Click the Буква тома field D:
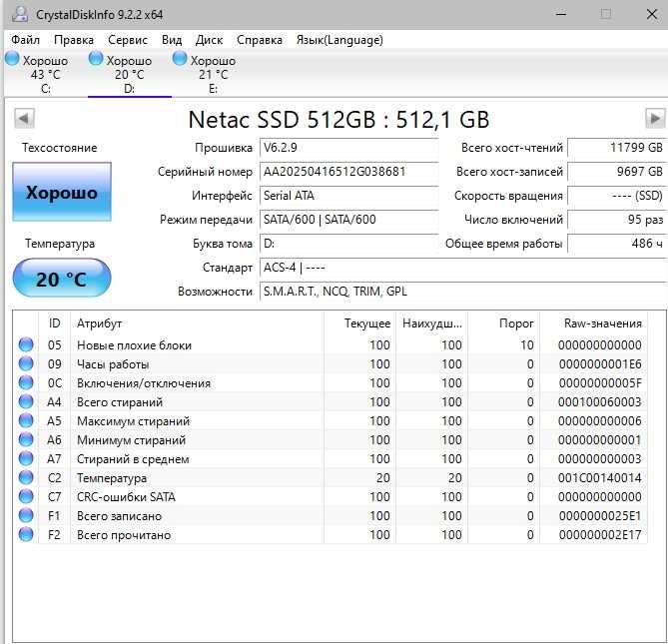668x644 pixels. 348,244
